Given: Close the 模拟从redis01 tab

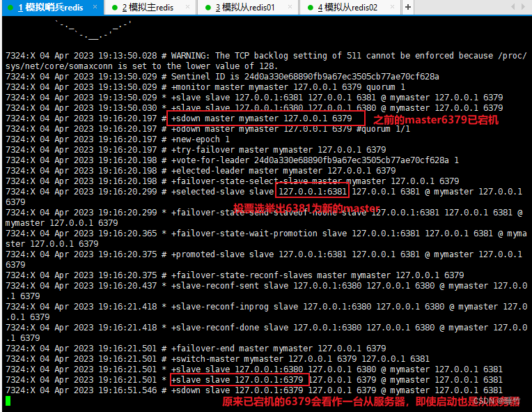Looking at the screenshot, I should point(290,7).
